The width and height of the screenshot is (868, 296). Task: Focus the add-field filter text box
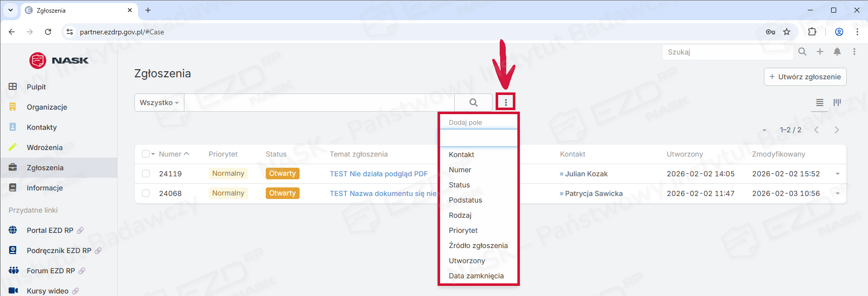point(478,138)
